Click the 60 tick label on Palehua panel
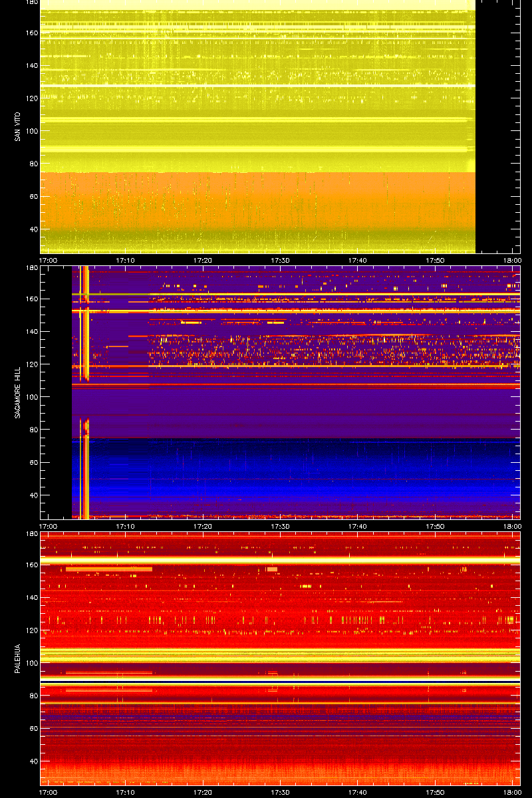The width and height of the screenshot is (532, 798). point(34,728)
